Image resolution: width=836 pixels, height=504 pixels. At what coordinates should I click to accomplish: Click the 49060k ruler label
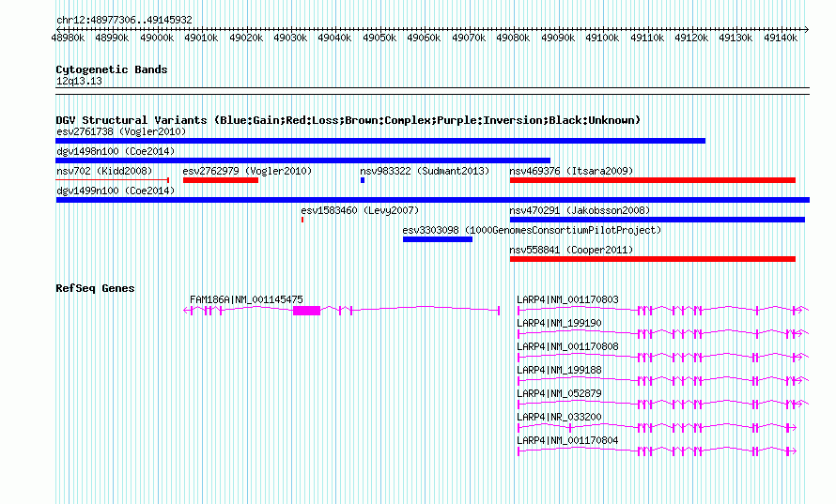(x=424, y=38)
